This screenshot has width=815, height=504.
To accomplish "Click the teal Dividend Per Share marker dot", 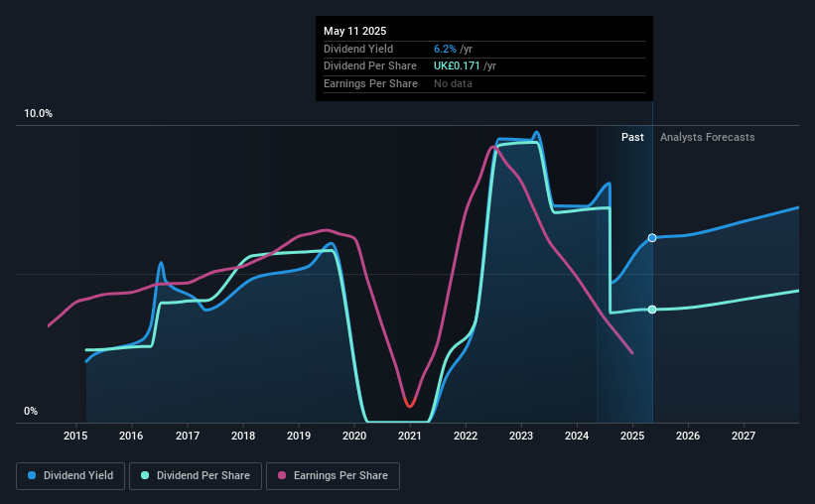I will 652,310.
